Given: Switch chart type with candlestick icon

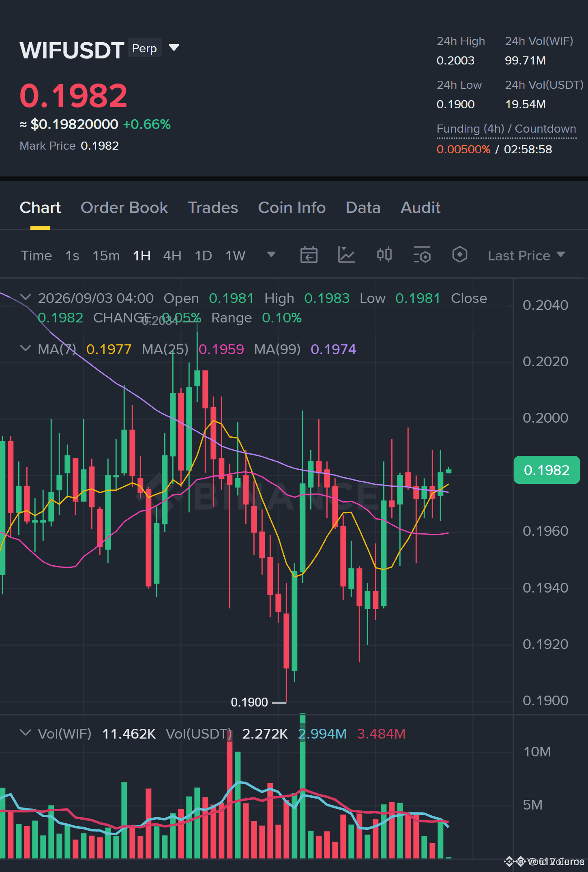Looking at the screenshot, I should click(x=384, y=255).
